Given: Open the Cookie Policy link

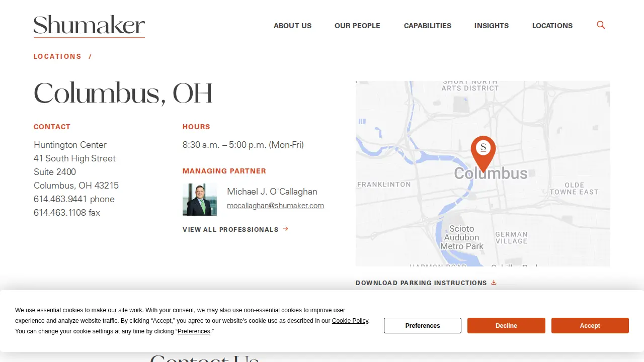Looking at the screenshot, I should point(350,321).
